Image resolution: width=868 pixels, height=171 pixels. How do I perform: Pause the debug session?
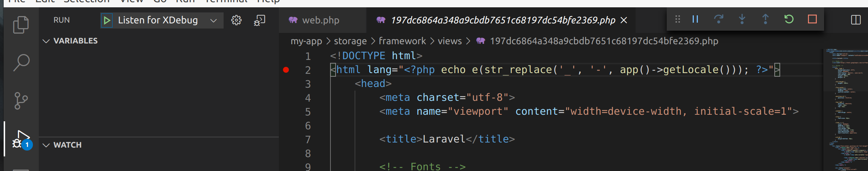pyautogui.click(x=695, y=19)
